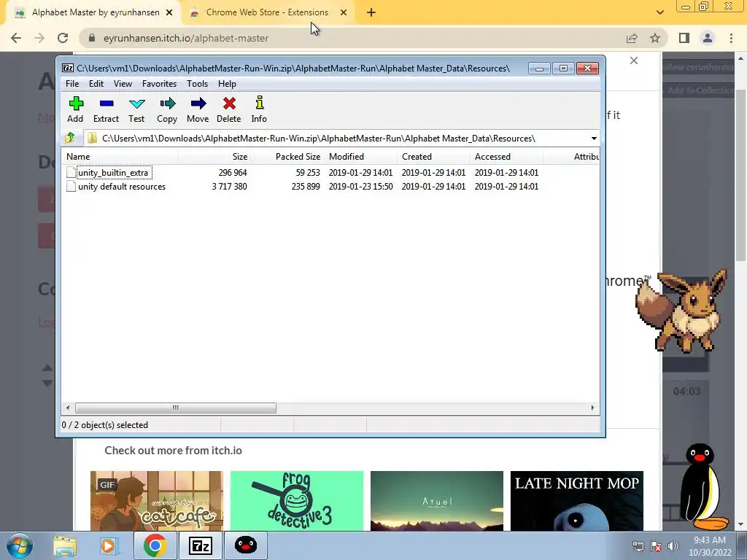Open the Chrome tab search dropdown
Viewport: 747px width, 560px height.
(x=659, y=12)
